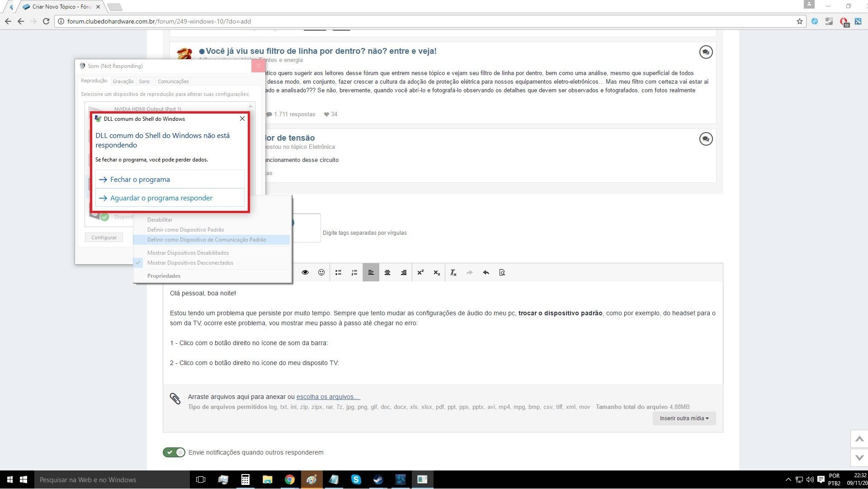Click the preview icon in editor toolbar

click(x=502, y=272)
